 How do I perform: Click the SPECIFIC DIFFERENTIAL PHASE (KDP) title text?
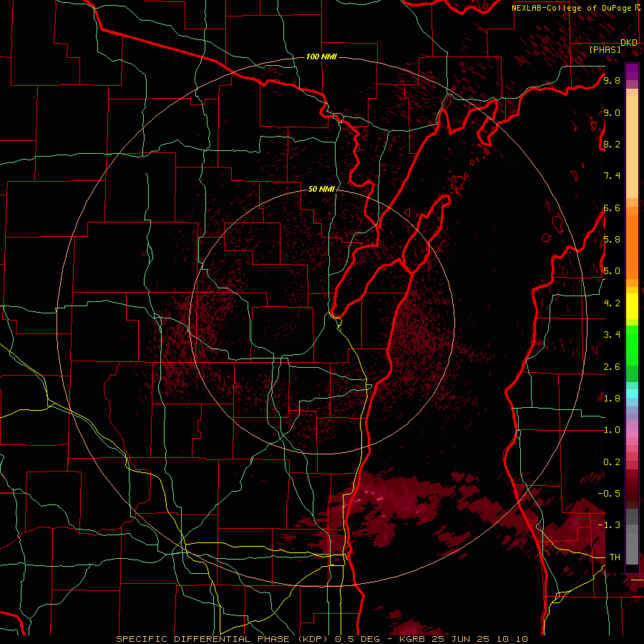223,639
